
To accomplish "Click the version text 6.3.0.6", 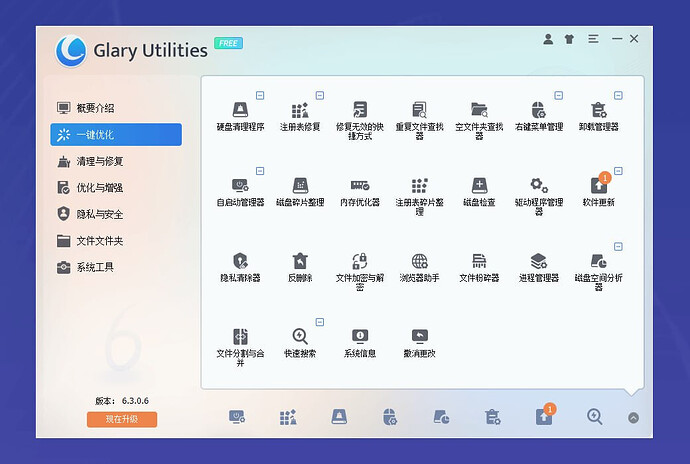I will click(x=135, y=401).
